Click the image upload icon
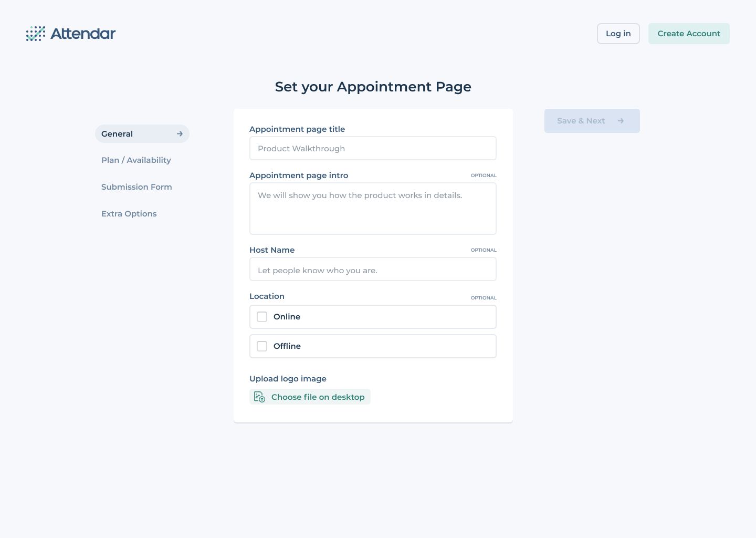This screenshot has width=756, height=538. [259, 397]
